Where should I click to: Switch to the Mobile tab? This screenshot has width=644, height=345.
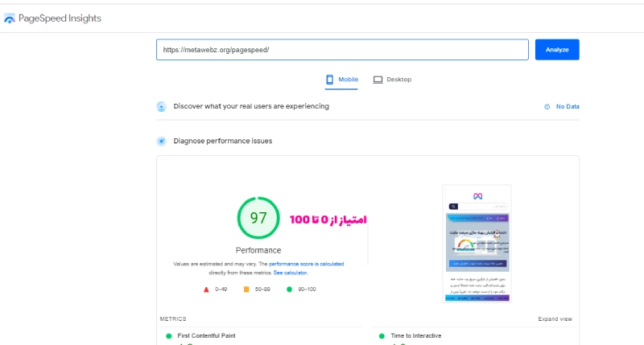click(x=341, y=80)
